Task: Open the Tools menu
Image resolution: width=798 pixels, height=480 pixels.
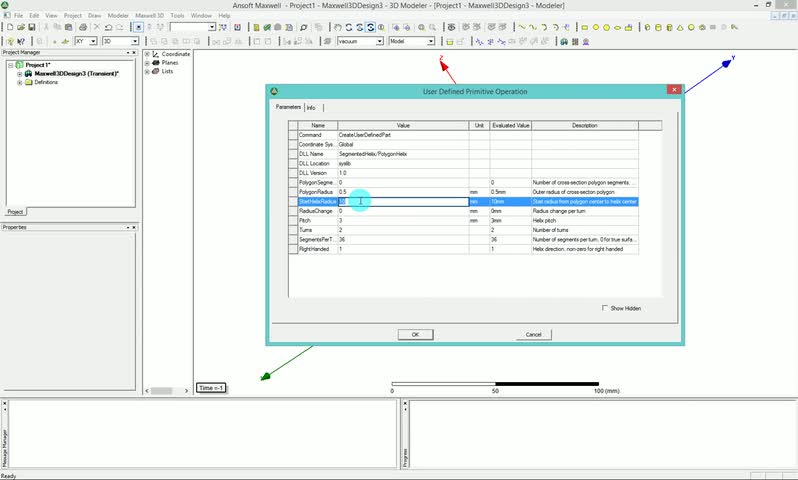Action: pyautogui.click(x=177, y=16)
